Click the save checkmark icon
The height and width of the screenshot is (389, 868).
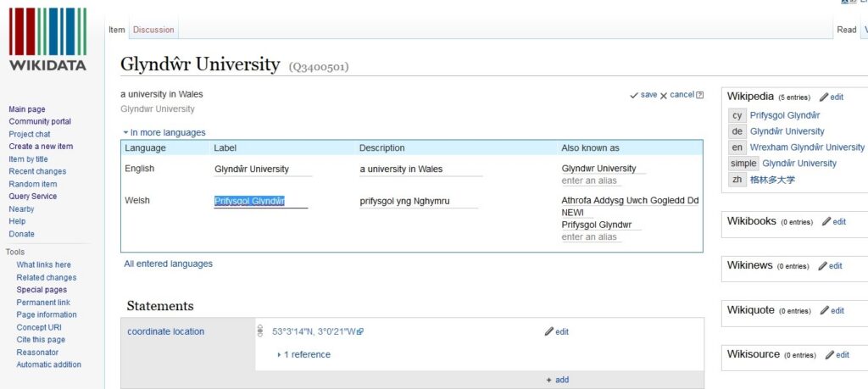tap(634, 95)
